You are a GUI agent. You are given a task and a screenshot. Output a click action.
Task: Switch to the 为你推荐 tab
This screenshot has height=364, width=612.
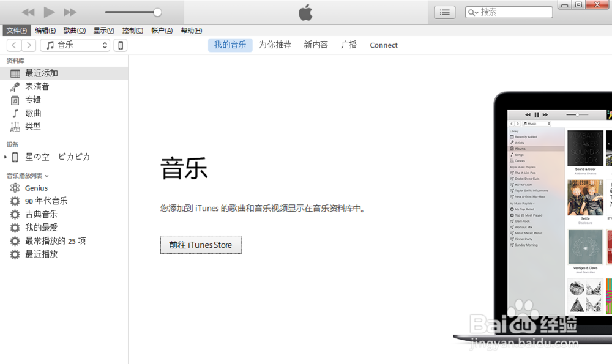point(275,45)
